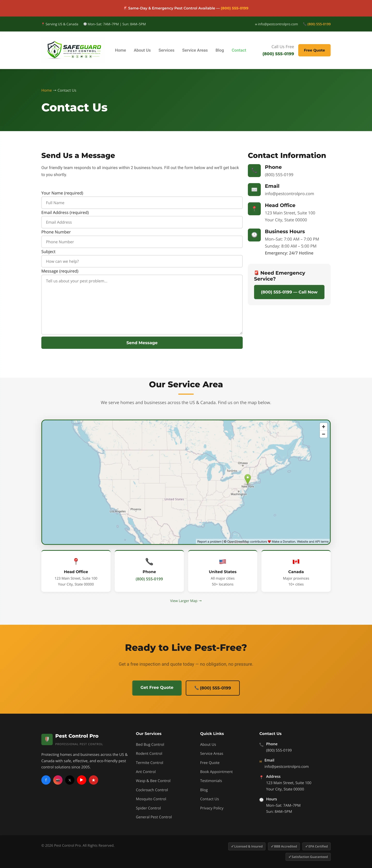The image size is (372, 868).
Task: Click the footer hours clock icon
Action: (x=261, y=800)
